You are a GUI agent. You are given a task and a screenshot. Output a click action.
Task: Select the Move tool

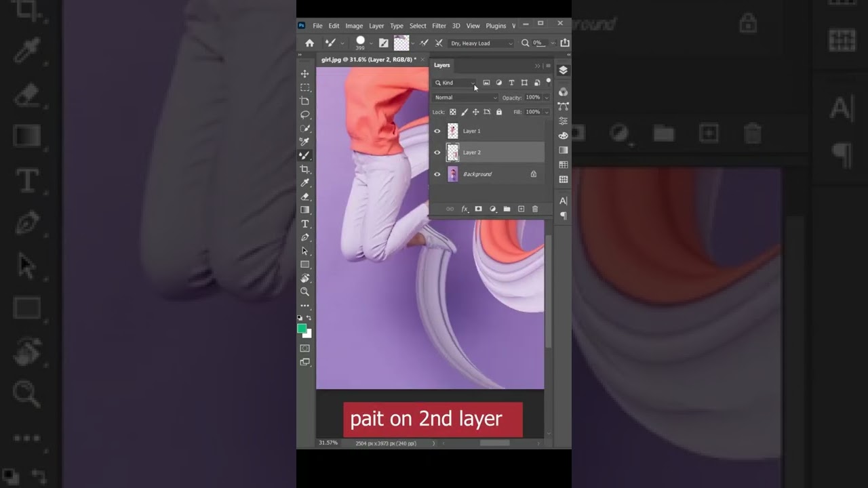pyautogui.click(x=304, y=74)
